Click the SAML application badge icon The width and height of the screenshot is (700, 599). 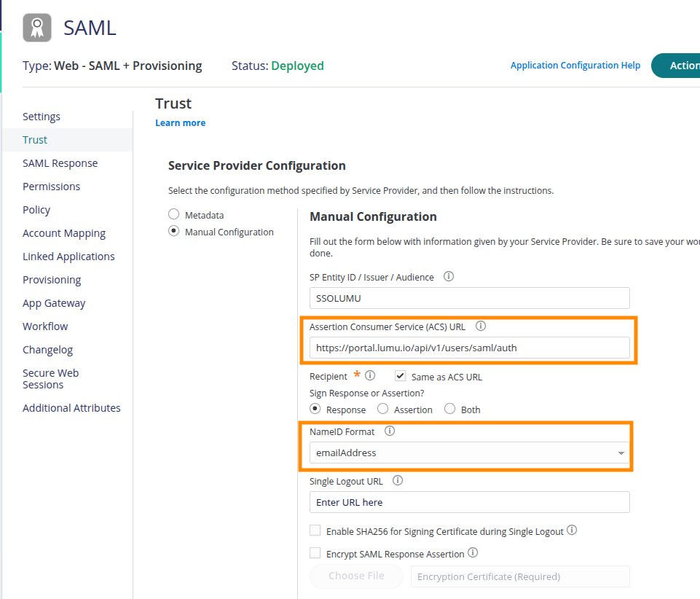tap(37, 28)
